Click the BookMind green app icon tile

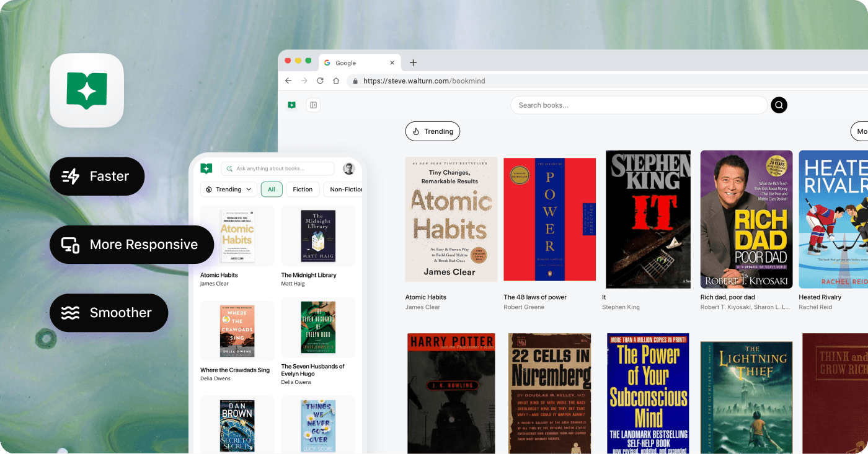pyautogui.click(x=87, y=90)
